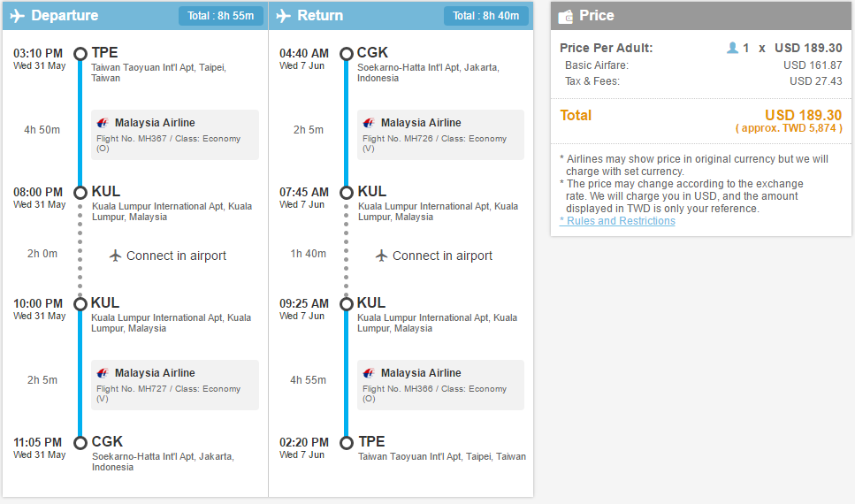
Task: Click the TPE departure timeline marker
Action: click(x=80, y=54)
